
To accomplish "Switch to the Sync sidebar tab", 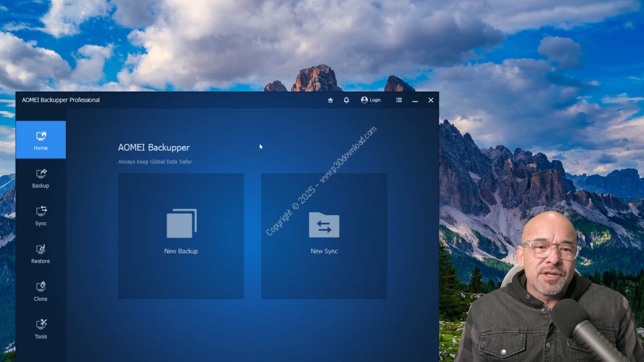I will coord(41,216).
